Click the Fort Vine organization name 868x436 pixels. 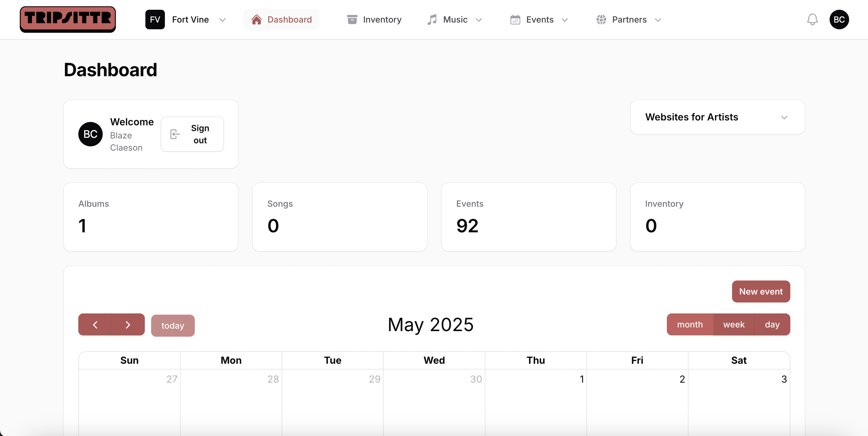[190, 20]
